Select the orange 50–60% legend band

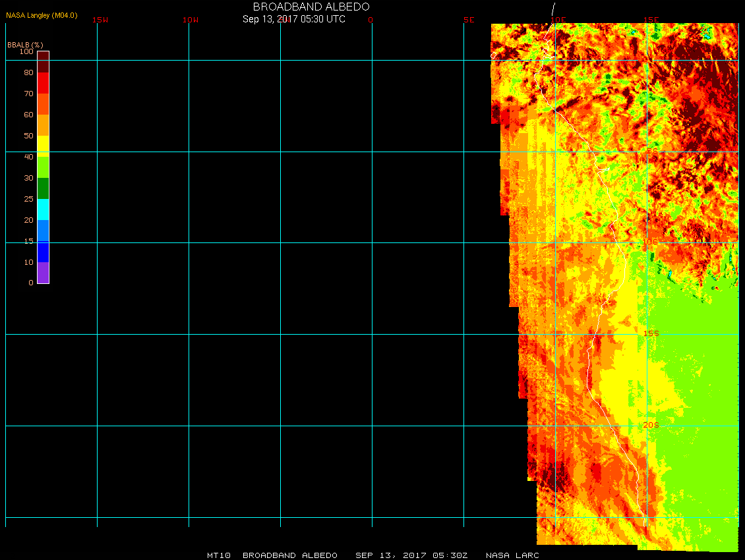(x=43, y=125)
